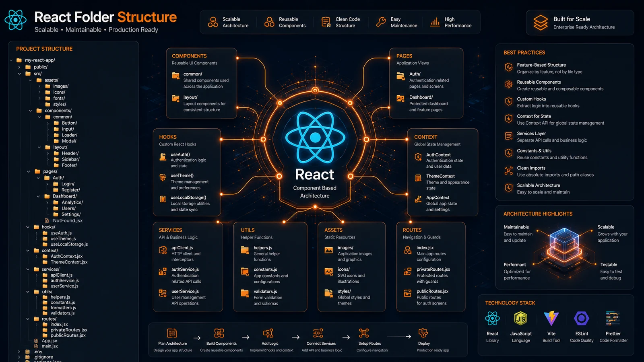Select formatters.js in the project tree

63,308
